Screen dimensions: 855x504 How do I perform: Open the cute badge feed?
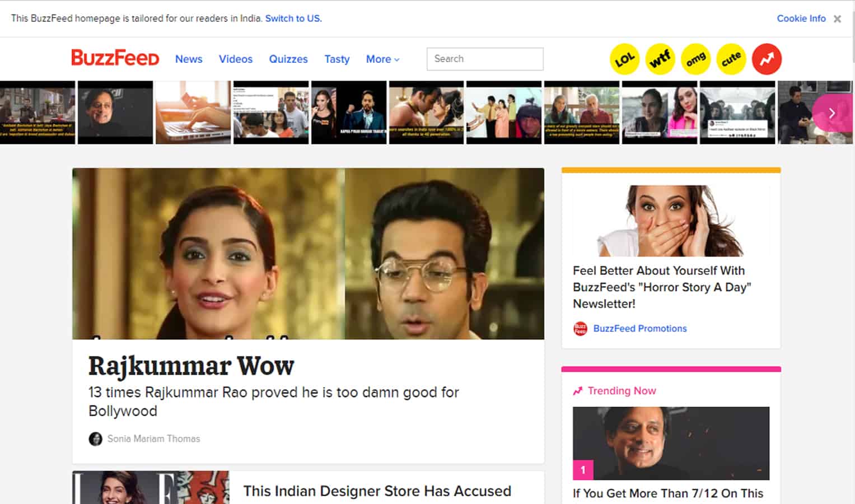click(x=731, y=59)
